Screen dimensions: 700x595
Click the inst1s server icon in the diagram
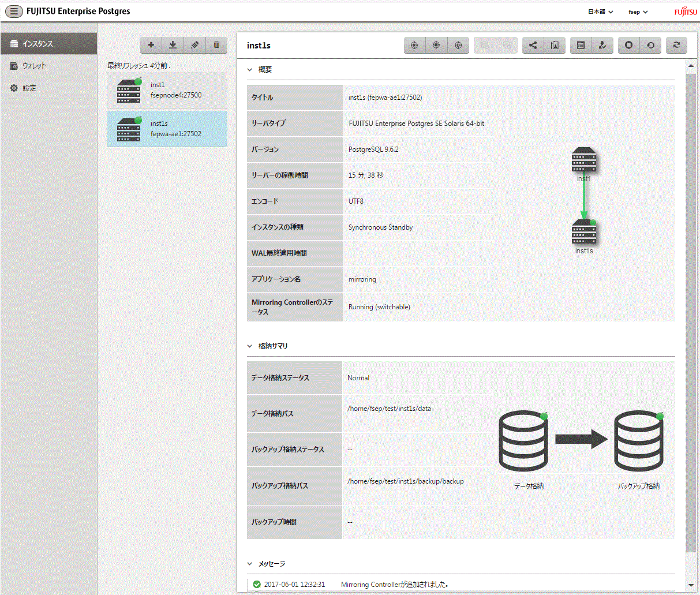[x=584, y=233]
